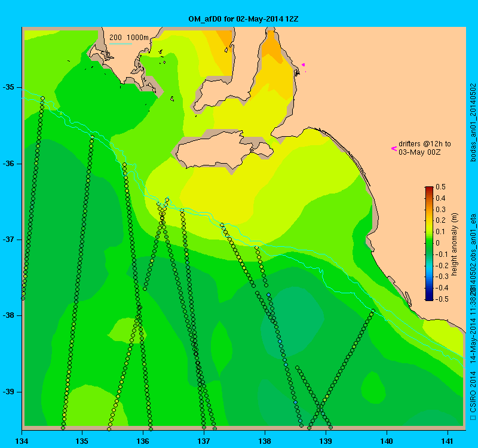Click the vertical CSIRO 2014 copyright text
Image resolution: width=478 pixels, height=448 pixels.
tap(473, 395)
